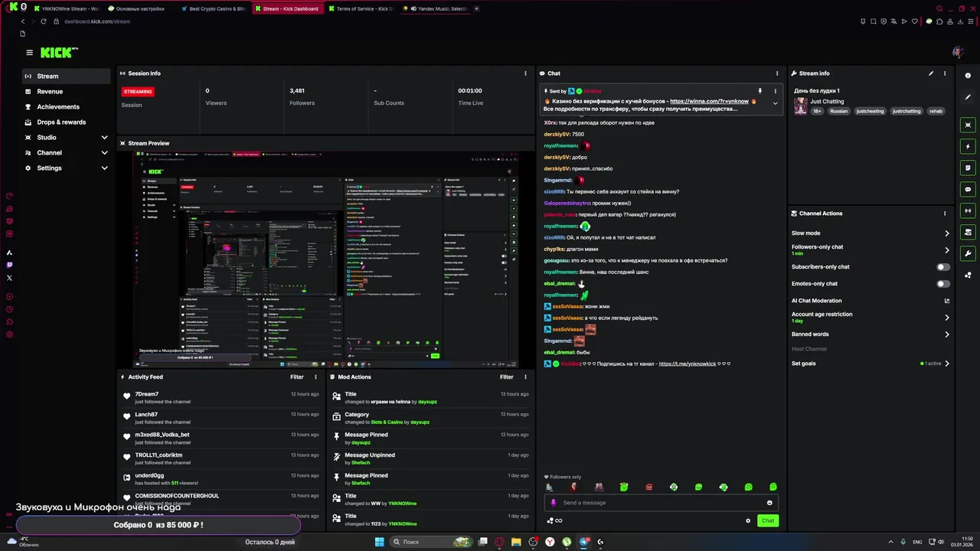Open t.me/ynknowkick link in chat
Image resolution: width=980 pixels, height=551 pixels.
[687, 364]
